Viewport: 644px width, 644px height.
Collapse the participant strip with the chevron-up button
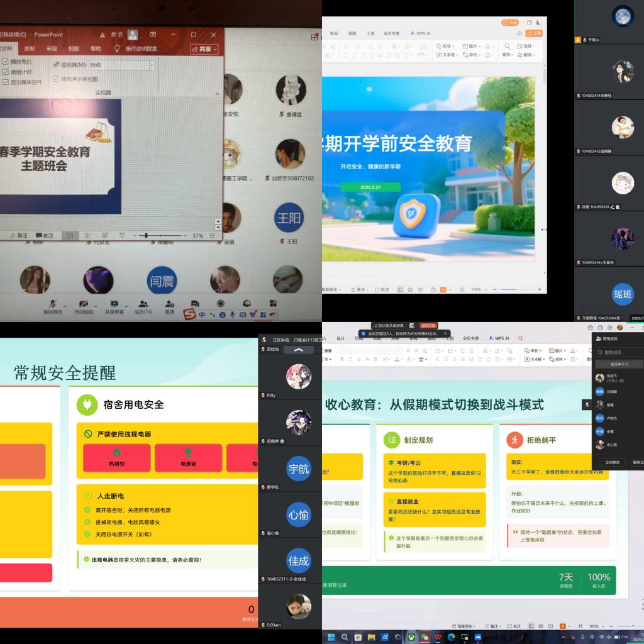299,349
